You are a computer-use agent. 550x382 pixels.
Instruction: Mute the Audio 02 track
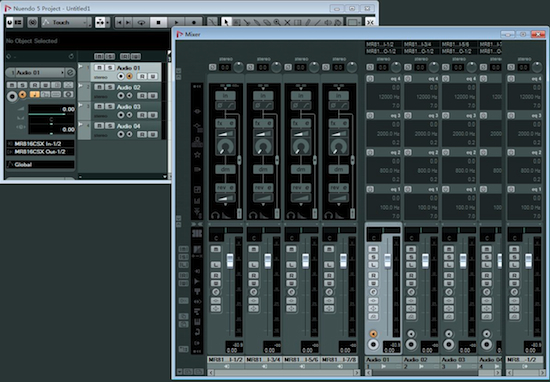coord(100,87)
